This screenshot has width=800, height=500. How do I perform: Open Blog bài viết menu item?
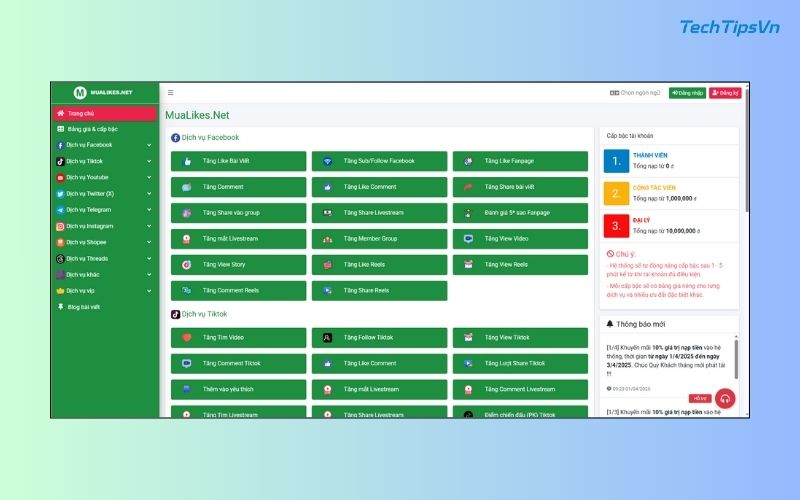[105, 307]
